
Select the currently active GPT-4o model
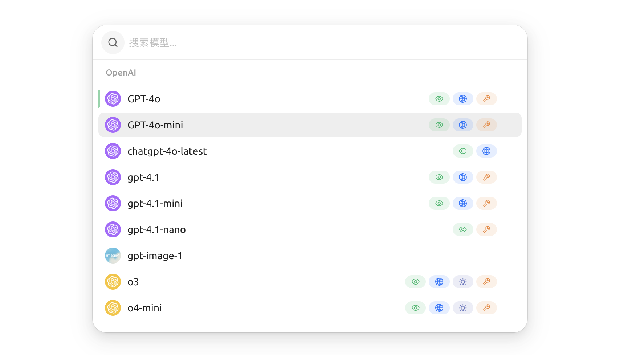pyautogui.click(x=254, y=98)
